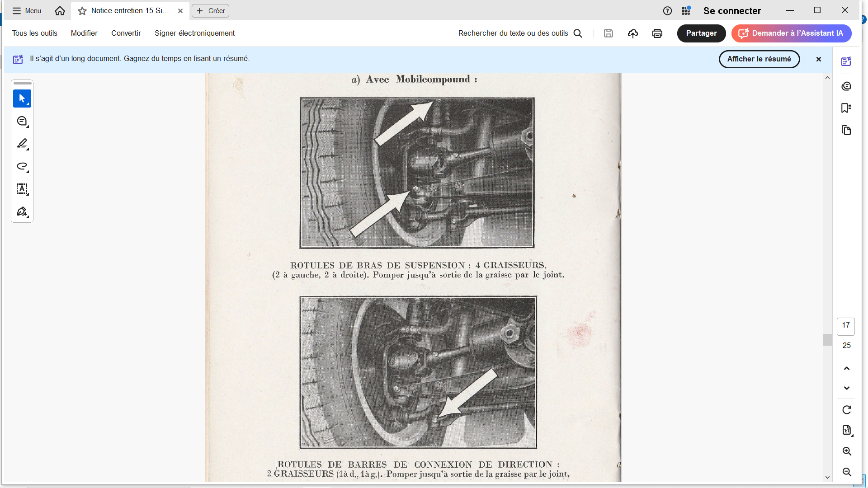Open the fill and sign tool
The height and width of the screenshot is (488, 868).
[22, 211]
